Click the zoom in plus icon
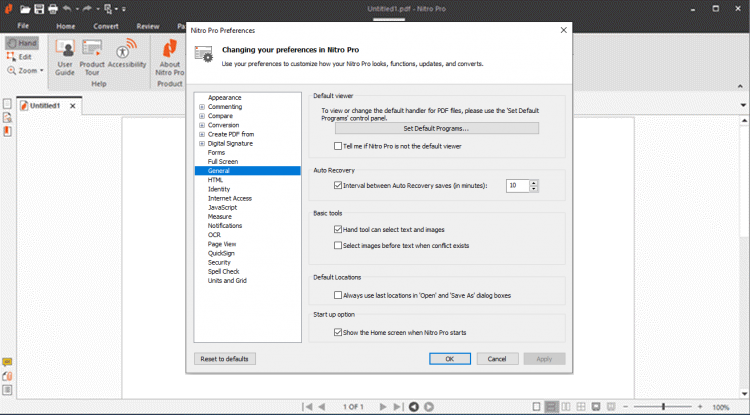The image size is (750, 415). [700, 407]
